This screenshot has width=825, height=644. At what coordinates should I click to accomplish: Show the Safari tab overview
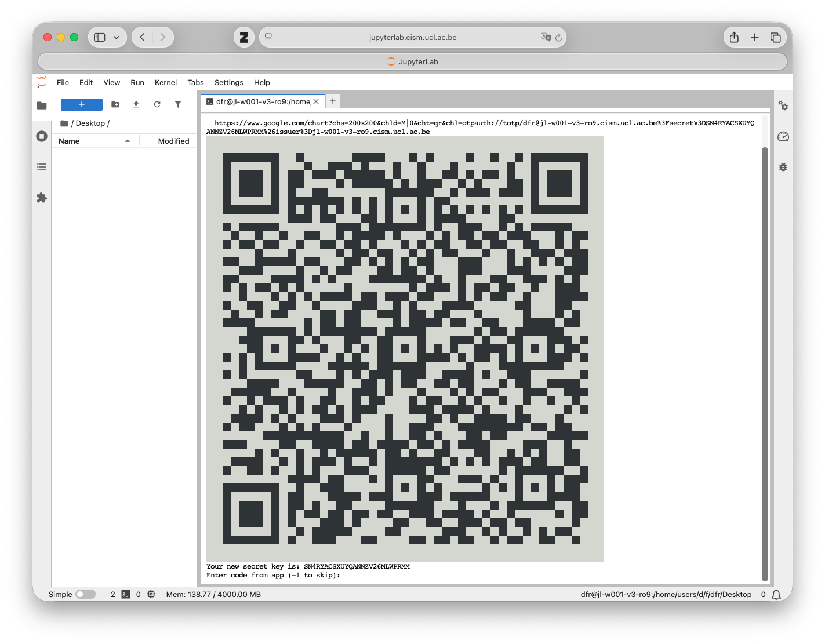click(775, 37)
